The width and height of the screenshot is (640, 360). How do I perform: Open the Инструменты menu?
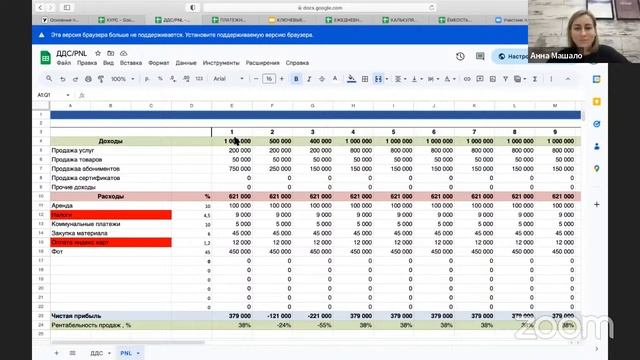click(x=221, y=63)
